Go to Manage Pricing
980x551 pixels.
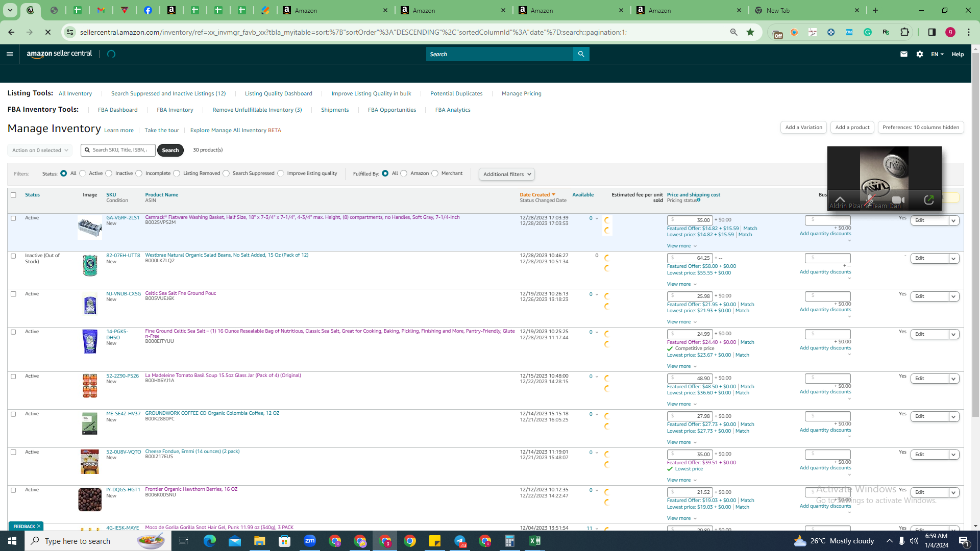click(x=522, y=93)
